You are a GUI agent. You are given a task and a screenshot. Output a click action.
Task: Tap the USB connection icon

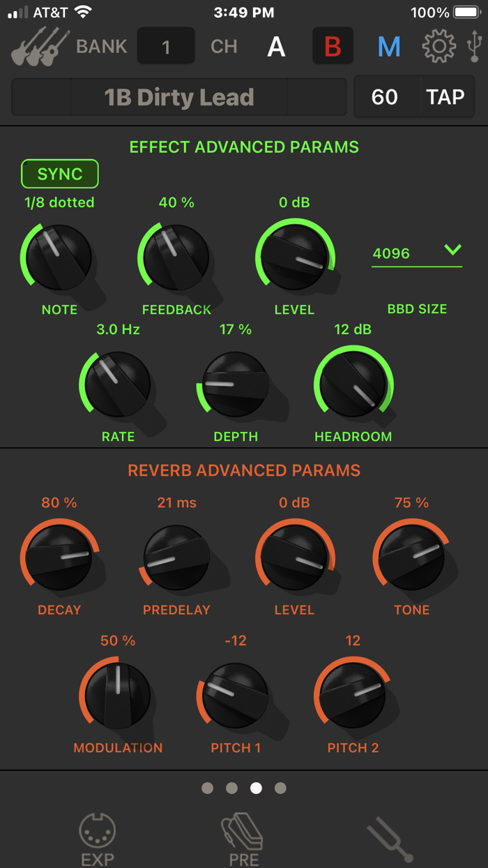pyautogui.click(x=475, y=46)
